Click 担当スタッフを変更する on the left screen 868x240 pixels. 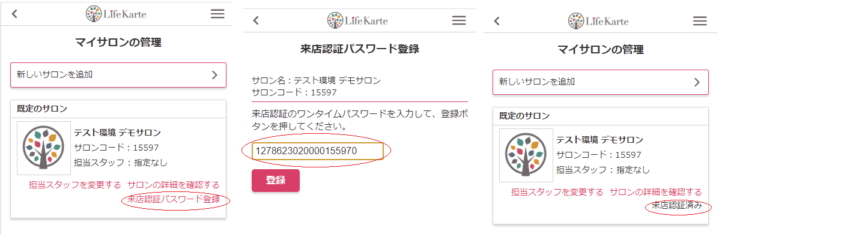pos(75,185)
